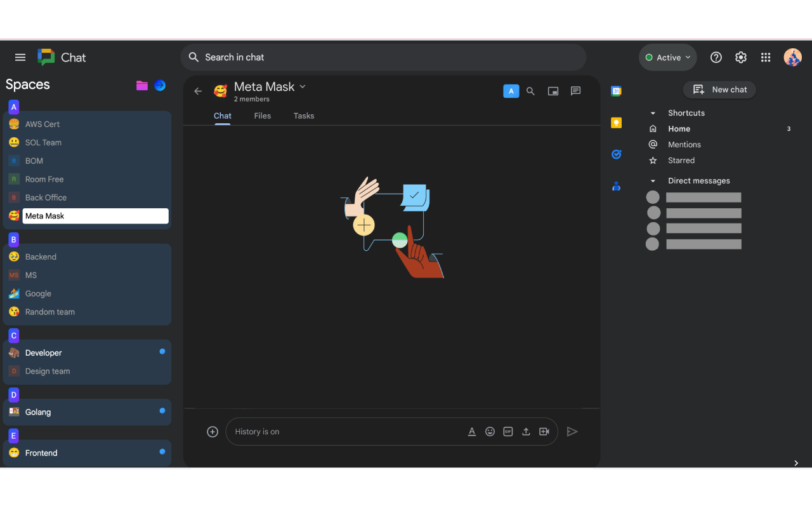
Task: Click the send message arrow
Action: 572,432
